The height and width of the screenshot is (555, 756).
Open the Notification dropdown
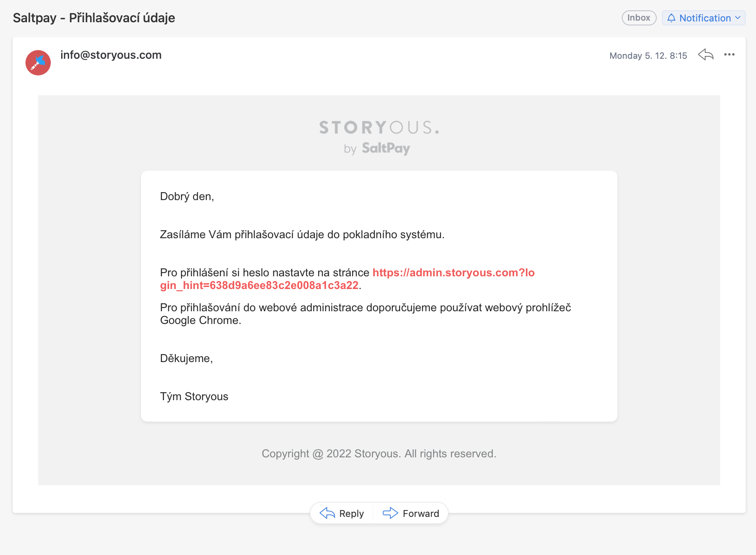pyautogui.click(x=704, y=18)
